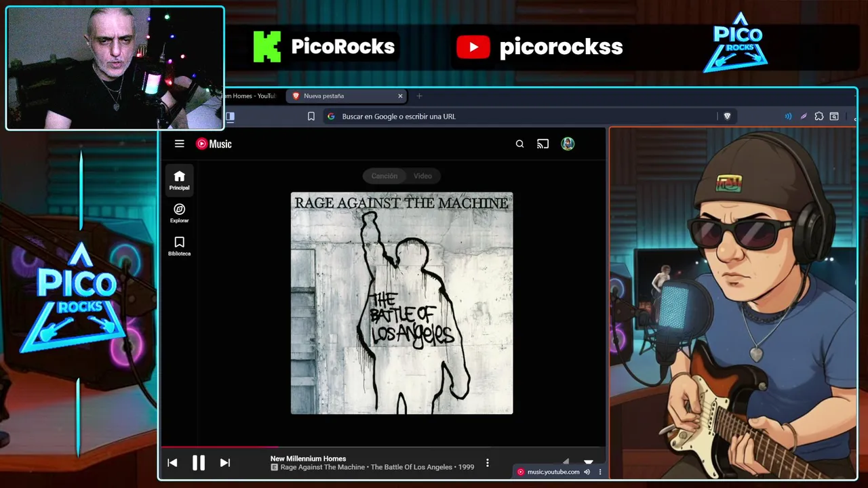Click the purple Leo feather icon
This screenshot has height=488, width=868.
pyautogui.click(x=804, y=117)
